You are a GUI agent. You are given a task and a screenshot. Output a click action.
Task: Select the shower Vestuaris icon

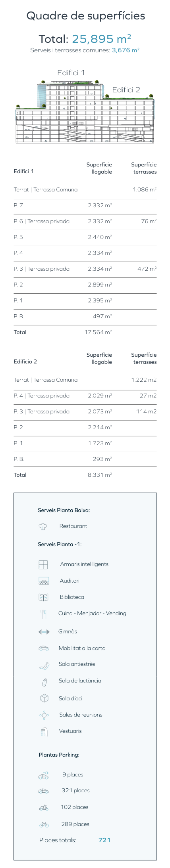click(44, 731)
